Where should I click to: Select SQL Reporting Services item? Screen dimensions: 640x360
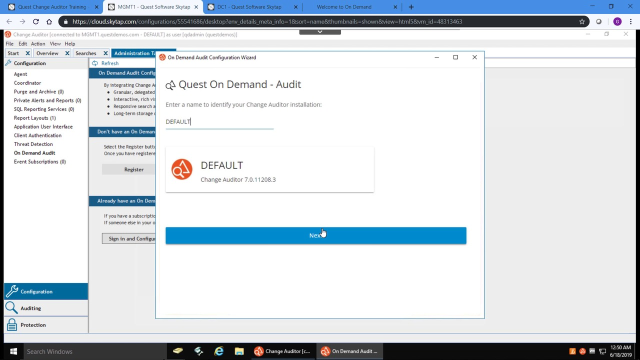(44, 109)
